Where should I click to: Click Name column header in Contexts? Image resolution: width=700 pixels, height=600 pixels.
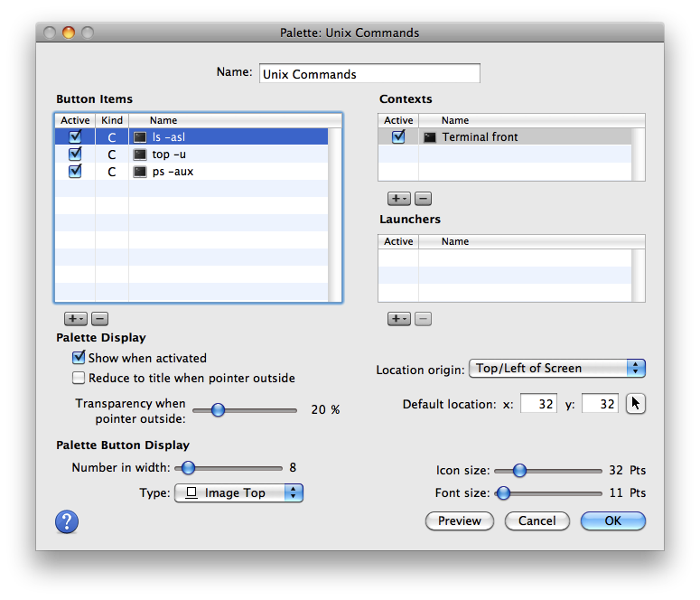[x=532, y=120]
